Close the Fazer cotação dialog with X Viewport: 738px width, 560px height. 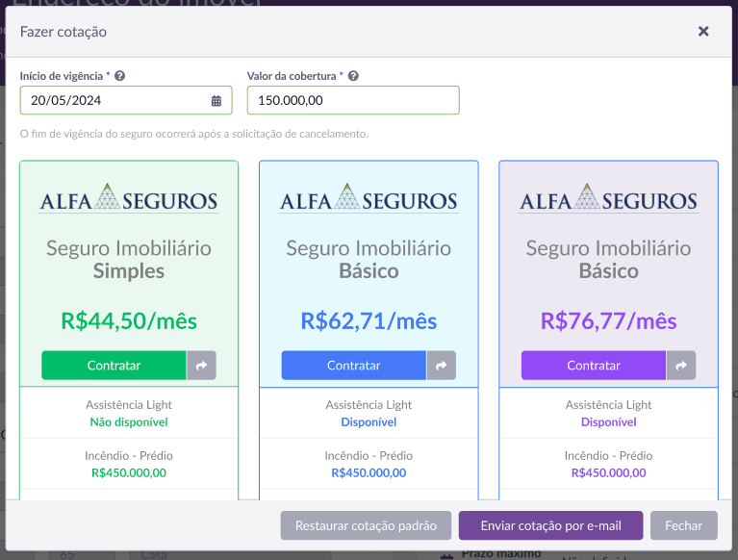pyautogui.click(x=703, y=31)
